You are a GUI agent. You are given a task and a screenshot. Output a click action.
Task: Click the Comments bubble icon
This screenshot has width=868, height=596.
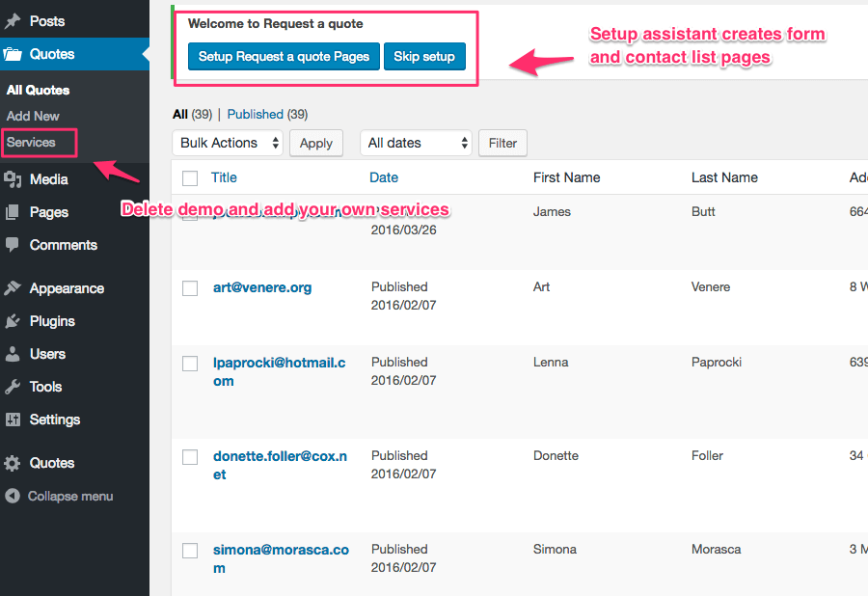click(13, 245)
